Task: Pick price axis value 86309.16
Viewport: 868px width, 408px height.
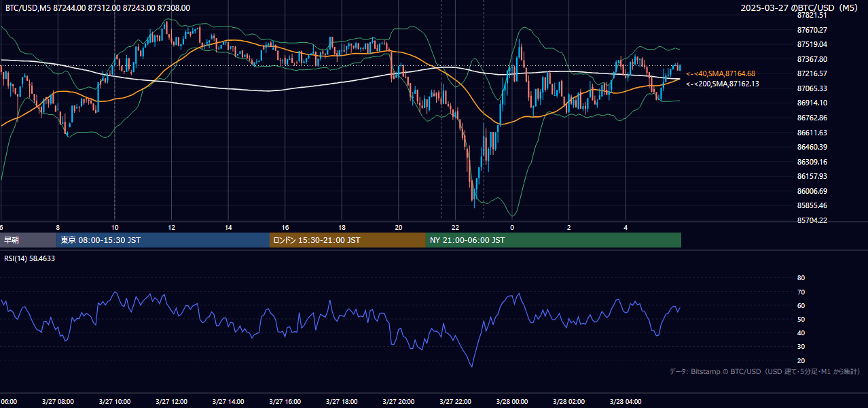Action: pyautogui.click(x=812, y=162)
